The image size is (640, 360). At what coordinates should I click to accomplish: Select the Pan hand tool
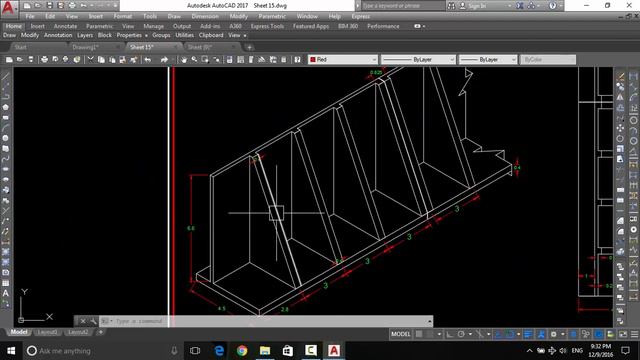184,60
